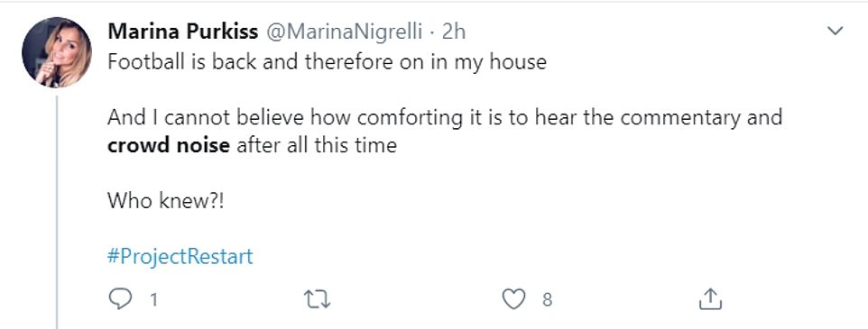This screenshot has height=329, width=868.
Task: Expand the tweet options chevron
Action: coord(835,31)
